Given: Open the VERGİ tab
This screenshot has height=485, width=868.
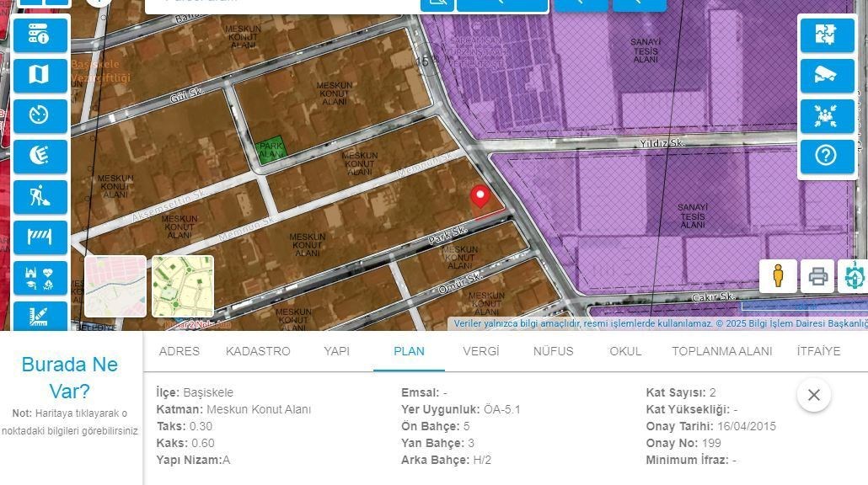Looking at the screenshot, I should tap(480, 351).
